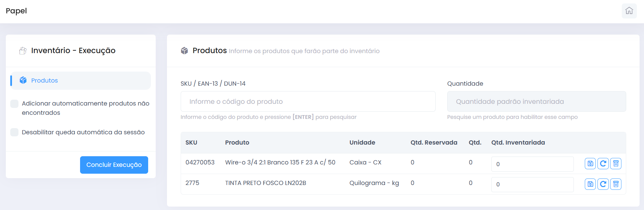Save inventoried quantity for SKU 2775
This screenshot has height=210, width=644.
point(590,184)
